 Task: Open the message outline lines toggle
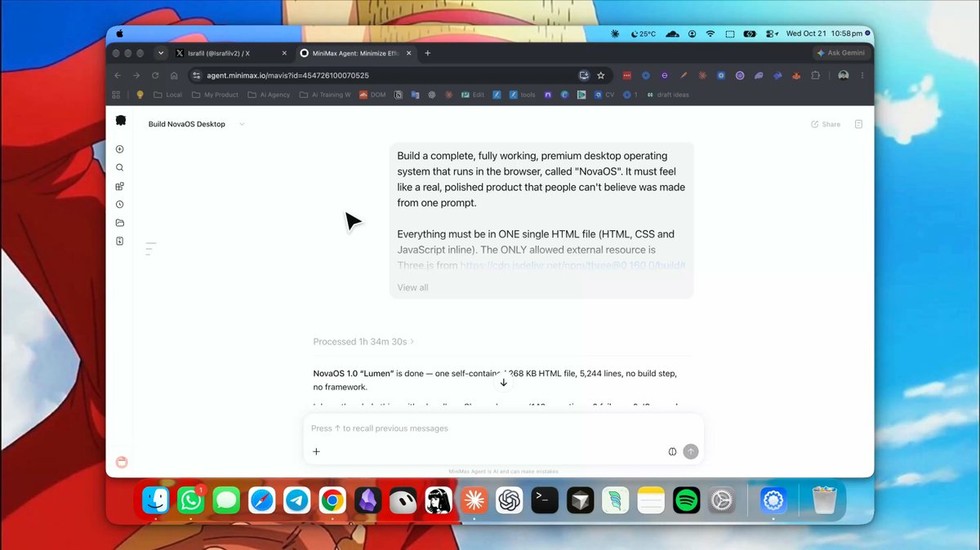[150, 249]
